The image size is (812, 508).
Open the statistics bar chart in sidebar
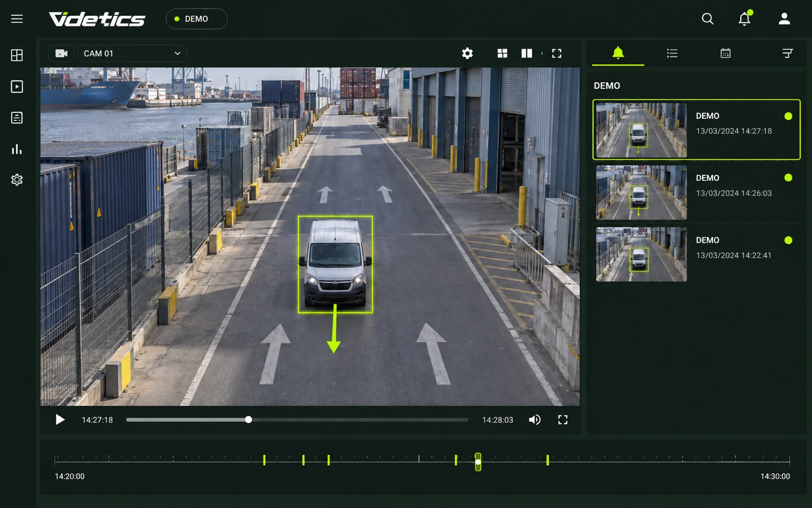tap(17, 149)
